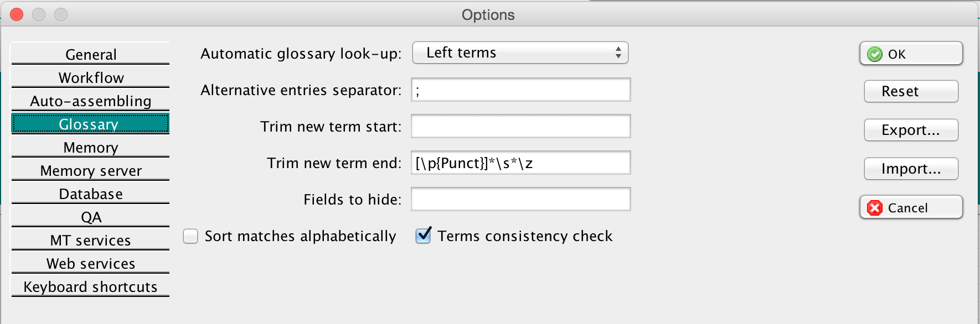Enable Sort matches alphabetically checkbox
The height and width of the screenshot is (324, 980).
pyautogui.click(x=190, y=237)
